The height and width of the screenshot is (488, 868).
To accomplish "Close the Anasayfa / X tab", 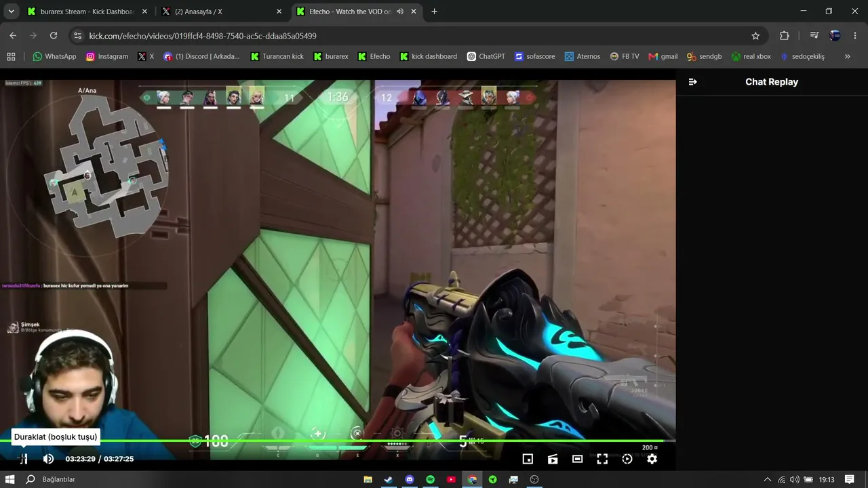I will [279, 12].
